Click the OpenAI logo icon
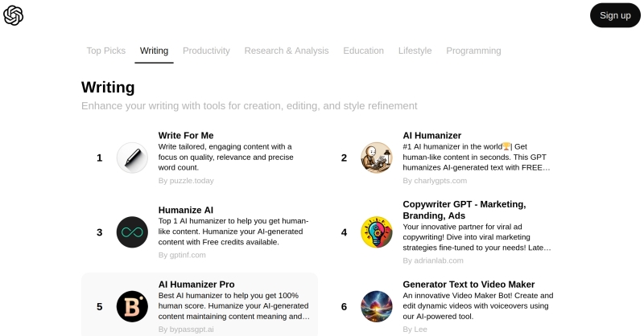 coord(14,15)
